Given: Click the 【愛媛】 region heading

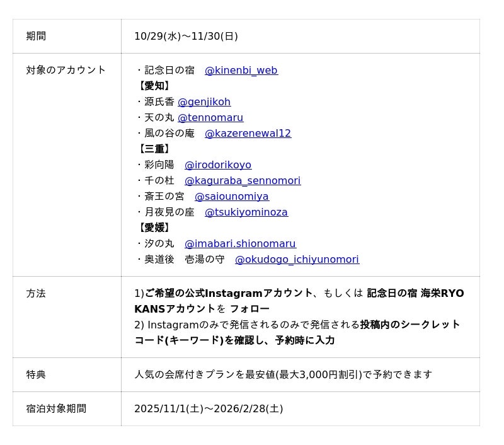Looking at the screenshot, I should (154, 228).
